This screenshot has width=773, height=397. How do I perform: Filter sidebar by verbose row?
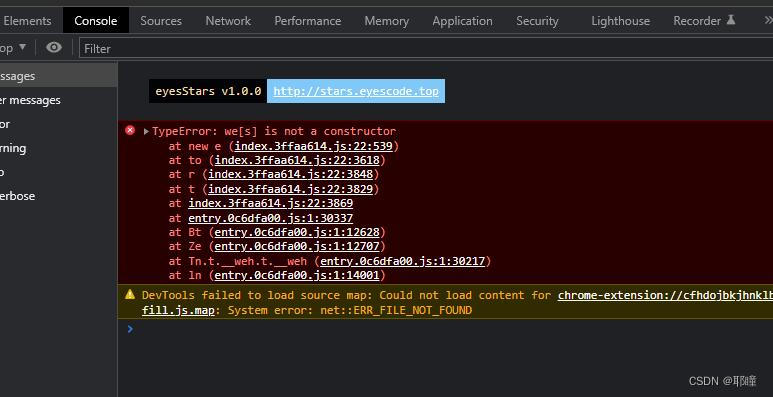click(58, 196)
